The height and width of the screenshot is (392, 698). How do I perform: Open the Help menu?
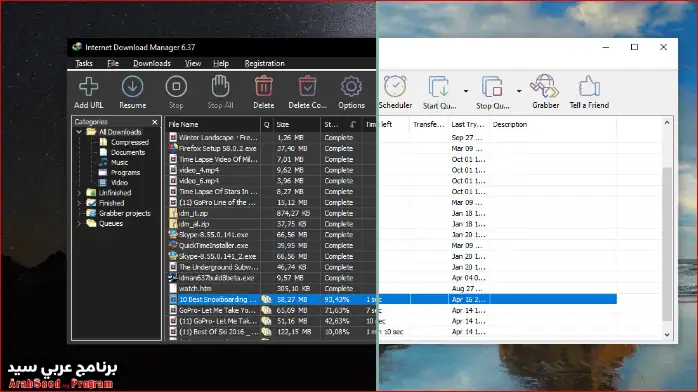(x=221, y=63)
